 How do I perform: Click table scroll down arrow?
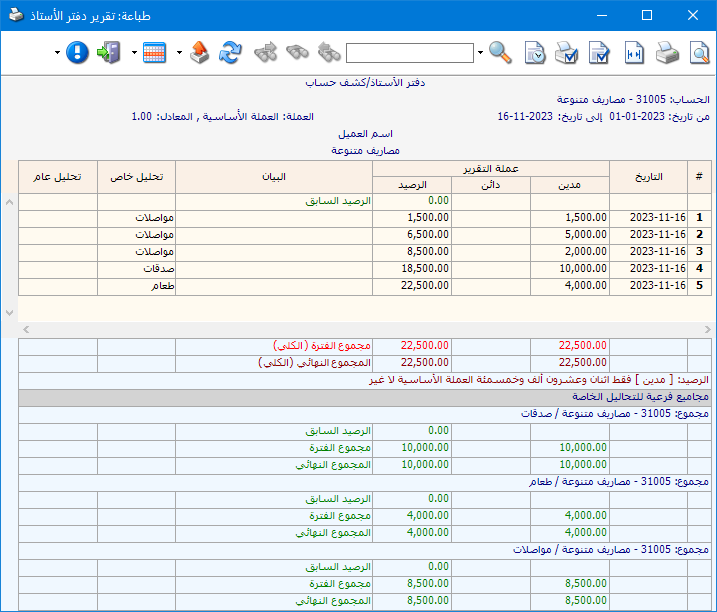(x=9, y=313)
